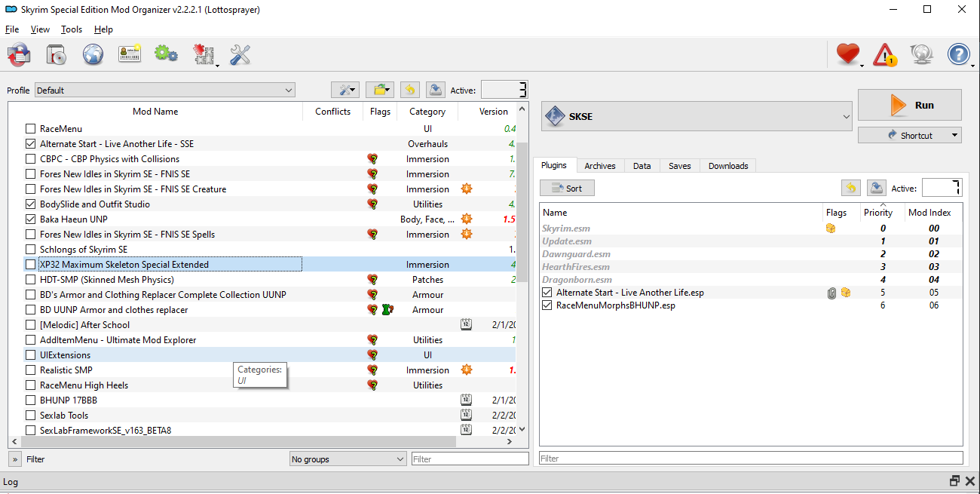
Task: Open the Shortcut dropdown button
Action: coord(910,135)
